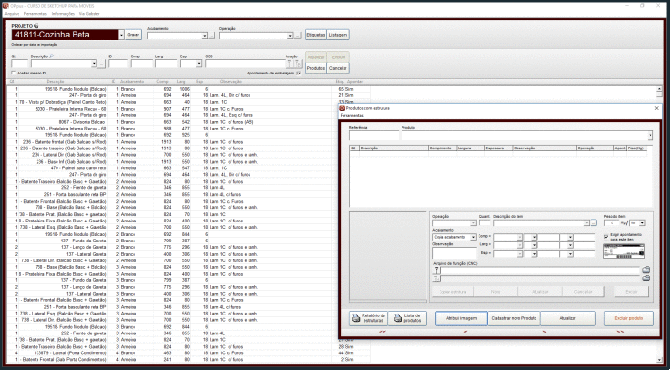Image resolution: width=670 pixels, height=370 pixels.
Task: Click the ellipsis button beside Descrição do item
Action: tap(594, 223)
